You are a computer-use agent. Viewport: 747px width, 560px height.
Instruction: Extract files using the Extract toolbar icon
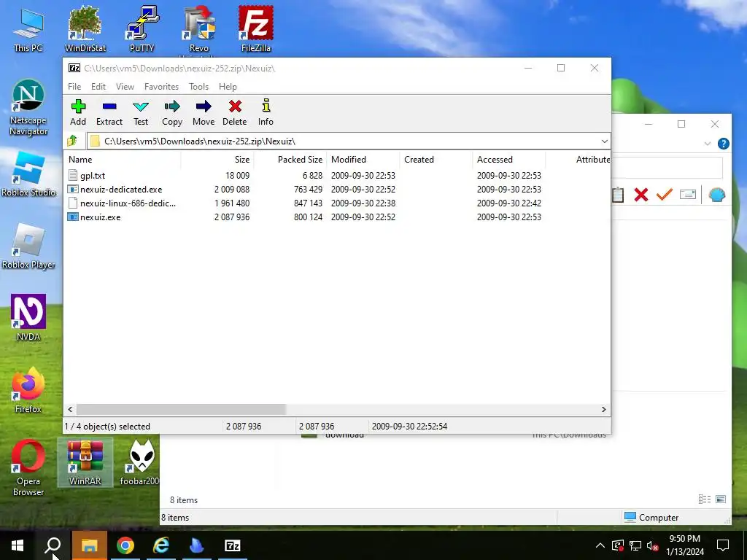point(109,113)
